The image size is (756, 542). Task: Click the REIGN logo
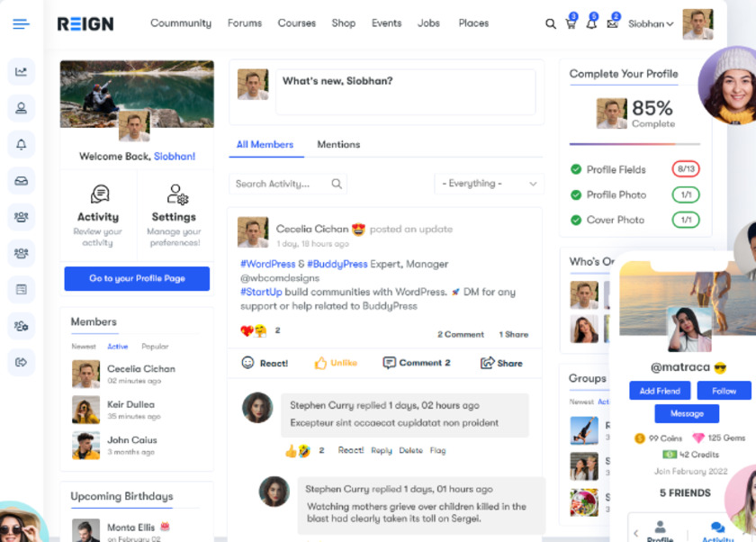(x=85, y=23)
